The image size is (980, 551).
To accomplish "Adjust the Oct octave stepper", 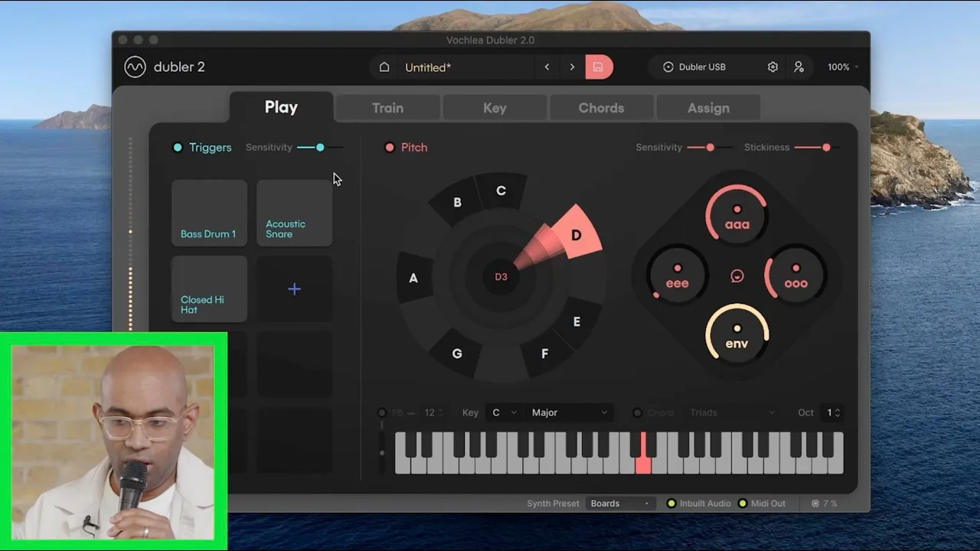I will click(x=831, y=412).
